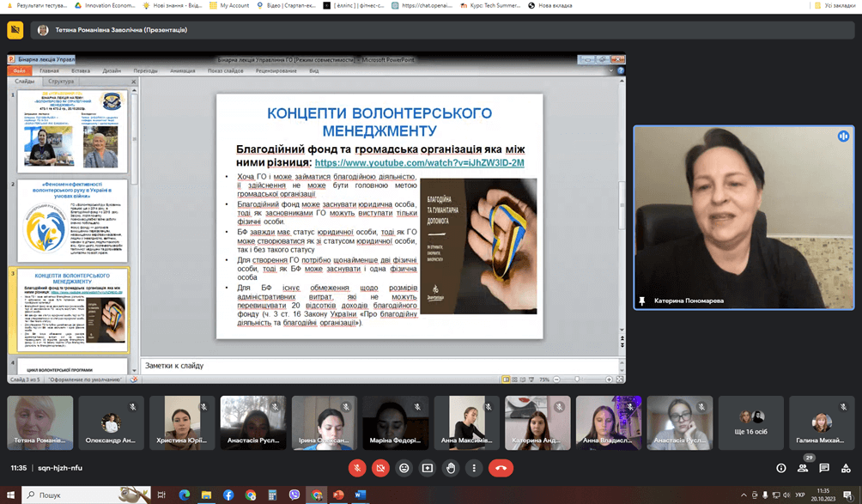The image size is (862, 504).
Task: Expand the 'Ще 16 осіб' participants tile
Action: click(751, 422)
